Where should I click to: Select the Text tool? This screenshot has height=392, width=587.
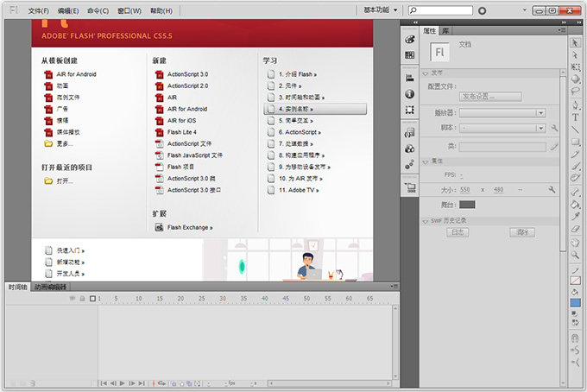[x=575, y=117]
